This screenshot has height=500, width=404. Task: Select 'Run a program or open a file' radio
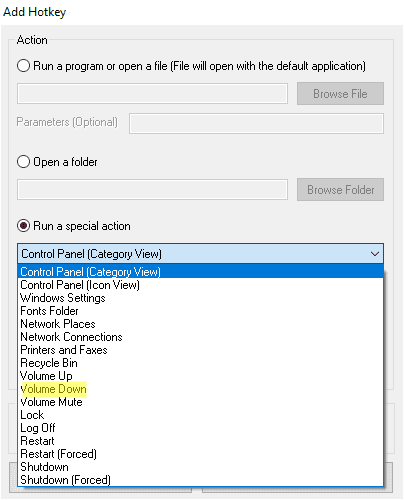pos(23,66)
